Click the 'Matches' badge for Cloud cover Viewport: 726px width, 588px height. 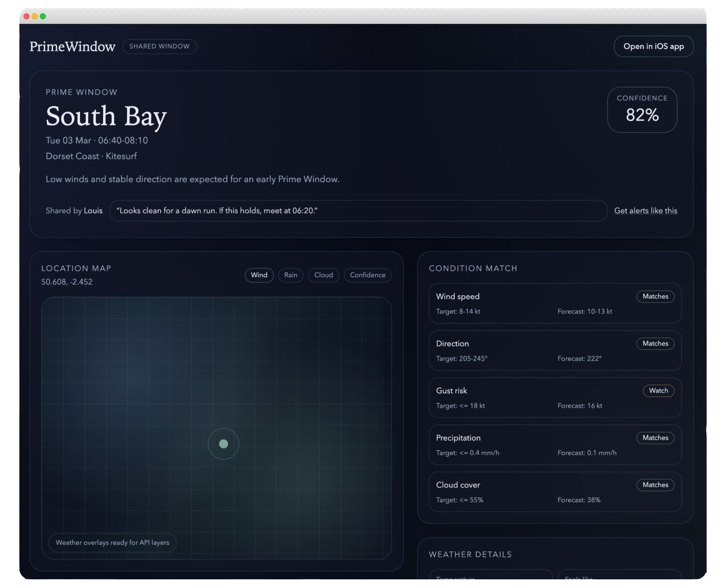655,484
